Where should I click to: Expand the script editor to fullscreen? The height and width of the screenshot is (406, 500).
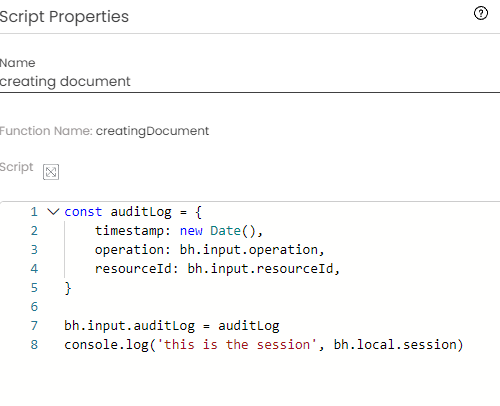pos(51,172)
